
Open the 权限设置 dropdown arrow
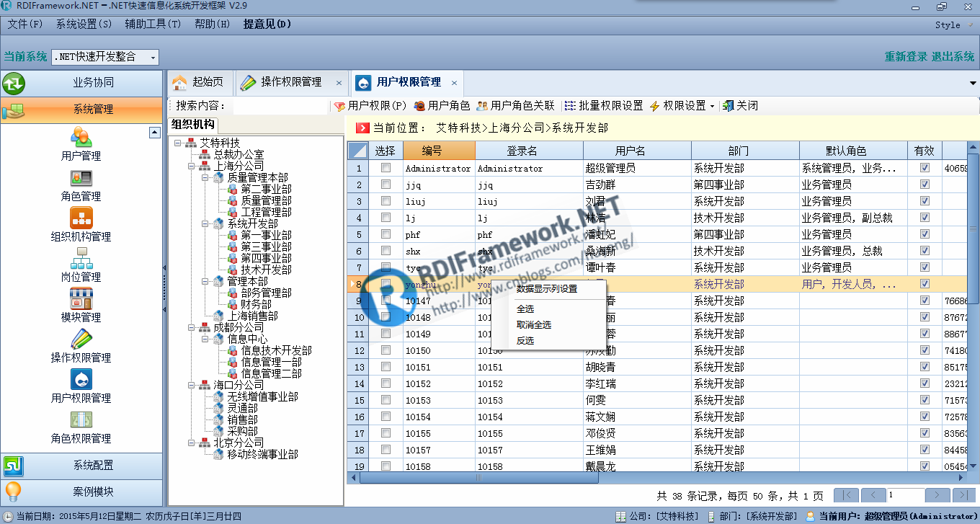pyautogui.click(x=712, y=106)
